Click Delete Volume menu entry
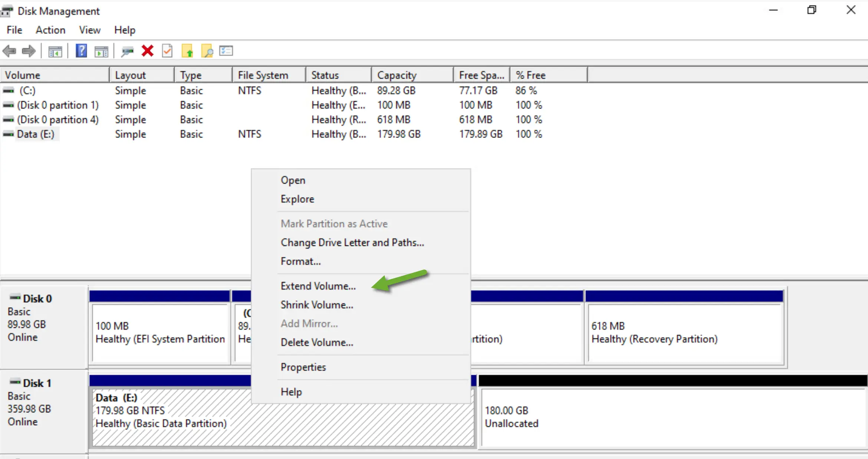 [x=317, y=342]
